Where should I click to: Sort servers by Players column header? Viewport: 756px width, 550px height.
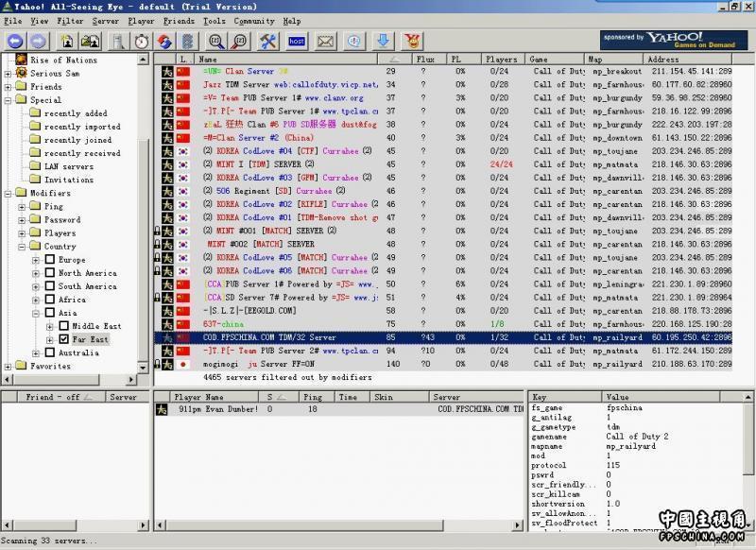click(502, 60)
